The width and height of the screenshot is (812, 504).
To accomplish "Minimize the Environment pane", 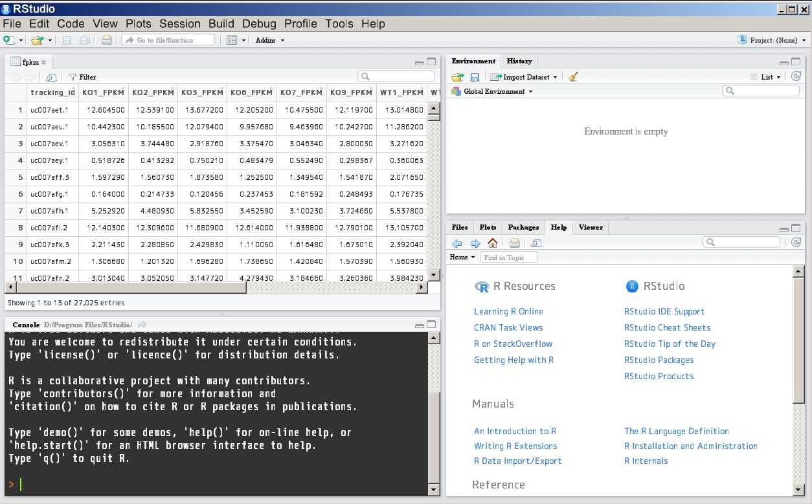I will pos(784,63).
